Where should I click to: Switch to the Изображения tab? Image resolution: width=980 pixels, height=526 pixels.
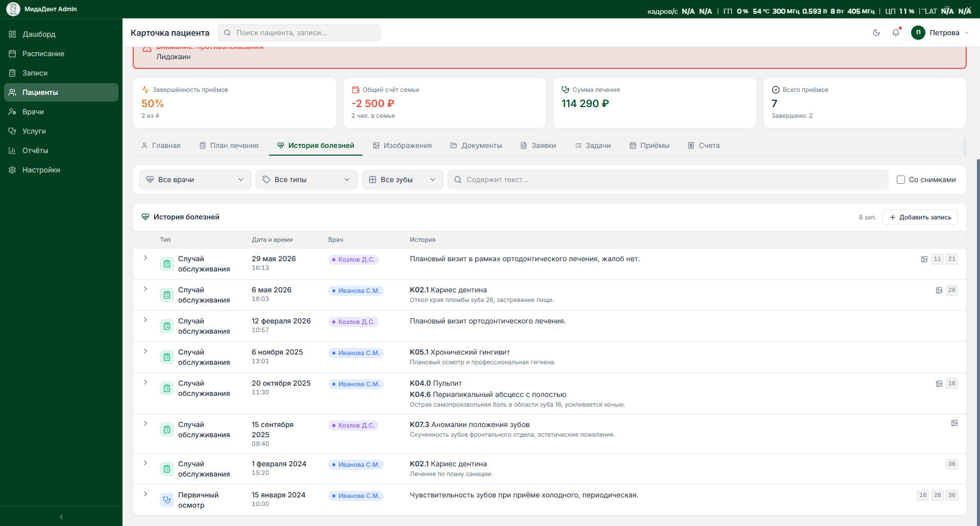click(402, 145)
